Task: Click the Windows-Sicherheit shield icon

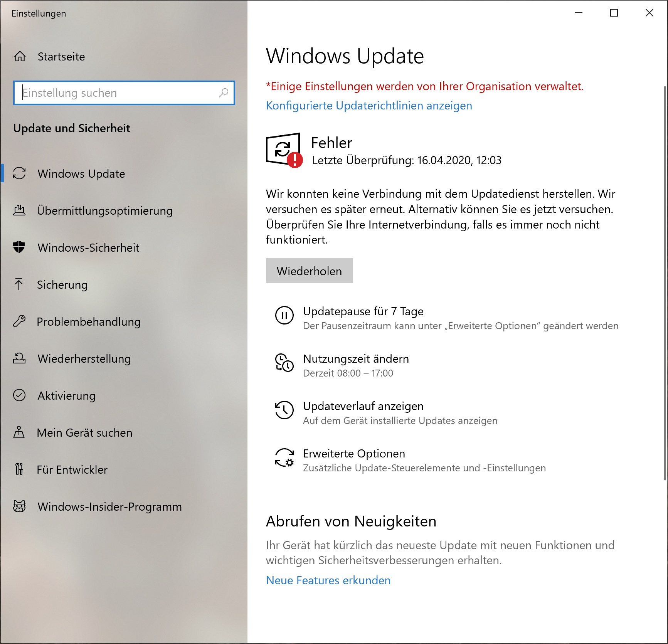Action: [x=19, y=247]
